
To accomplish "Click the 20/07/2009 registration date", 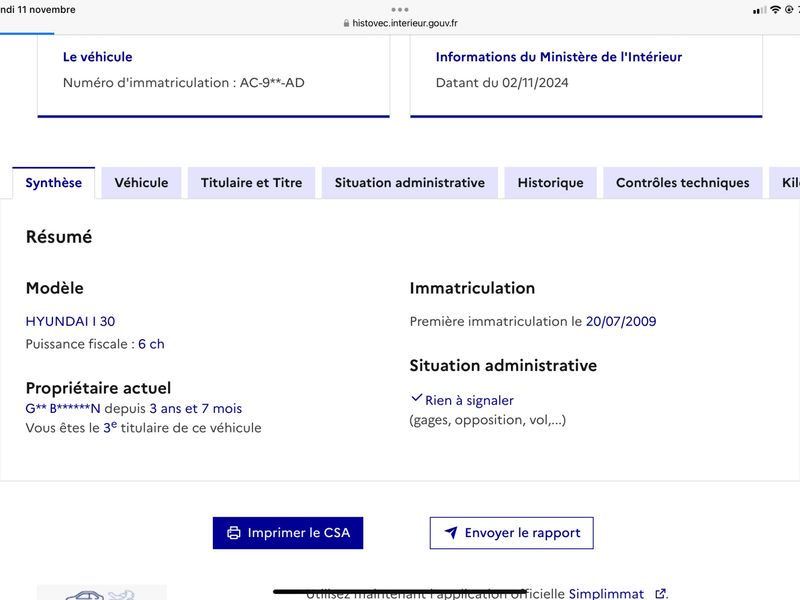I will (x=621, y=321).
